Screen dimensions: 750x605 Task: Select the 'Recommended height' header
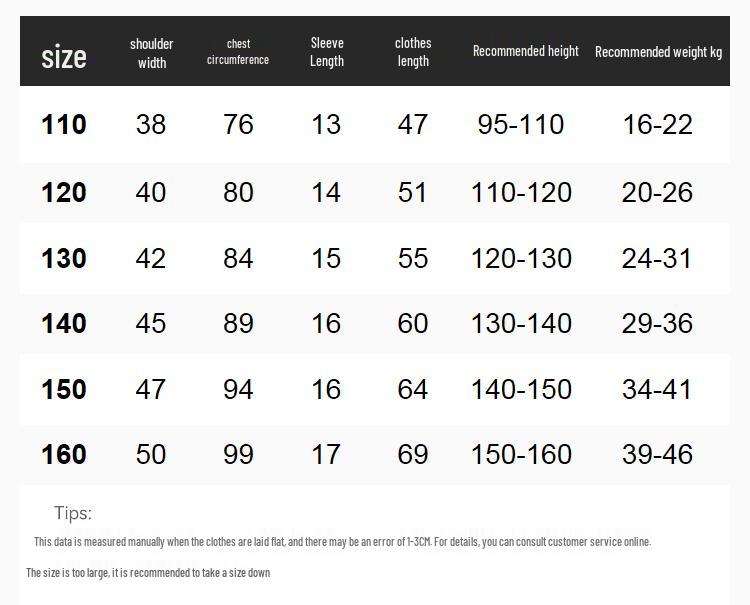526,51
